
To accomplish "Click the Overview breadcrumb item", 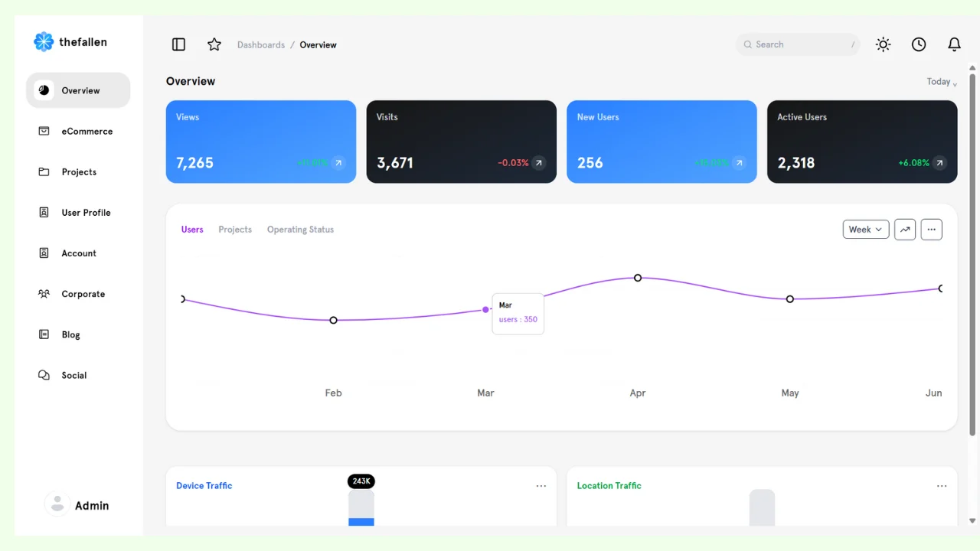I will 318,45.
